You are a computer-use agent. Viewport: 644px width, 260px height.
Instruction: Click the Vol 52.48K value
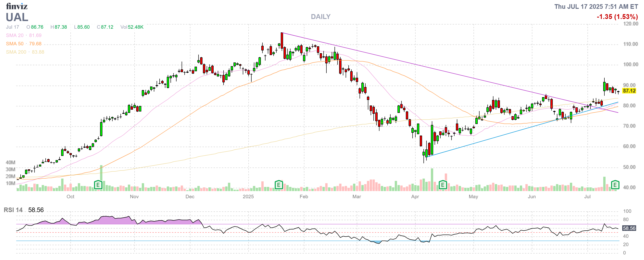pyautogui.click(x=132, y=27)
